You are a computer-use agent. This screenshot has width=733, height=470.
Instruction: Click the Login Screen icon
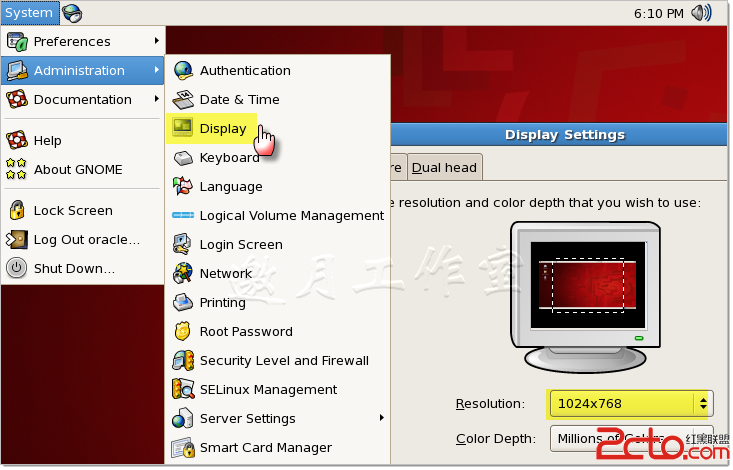pos(182,245)
